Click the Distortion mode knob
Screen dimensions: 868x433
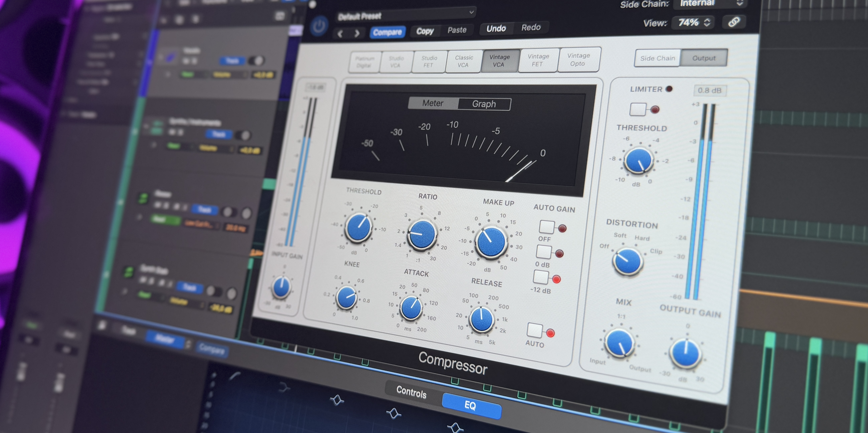[x=628, y=261]
